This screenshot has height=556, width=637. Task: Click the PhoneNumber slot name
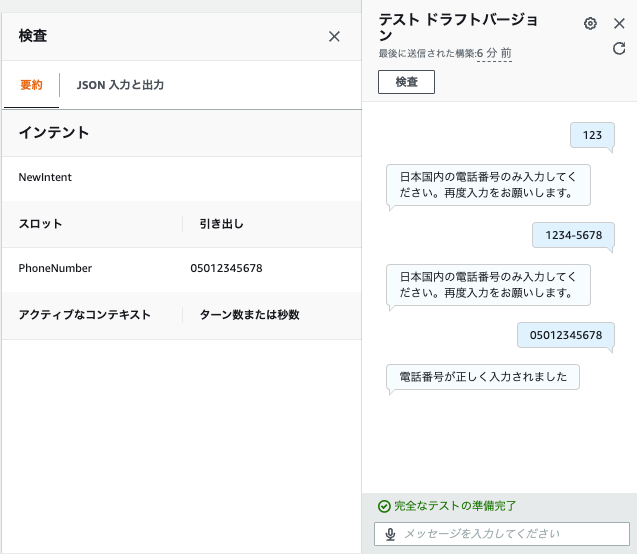click(55, 268)
